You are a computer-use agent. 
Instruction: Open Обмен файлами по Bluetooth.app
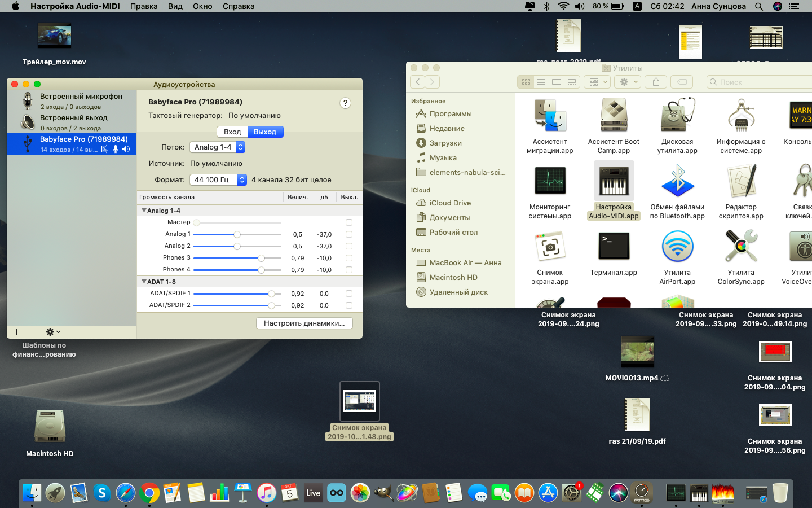(677, 182)
